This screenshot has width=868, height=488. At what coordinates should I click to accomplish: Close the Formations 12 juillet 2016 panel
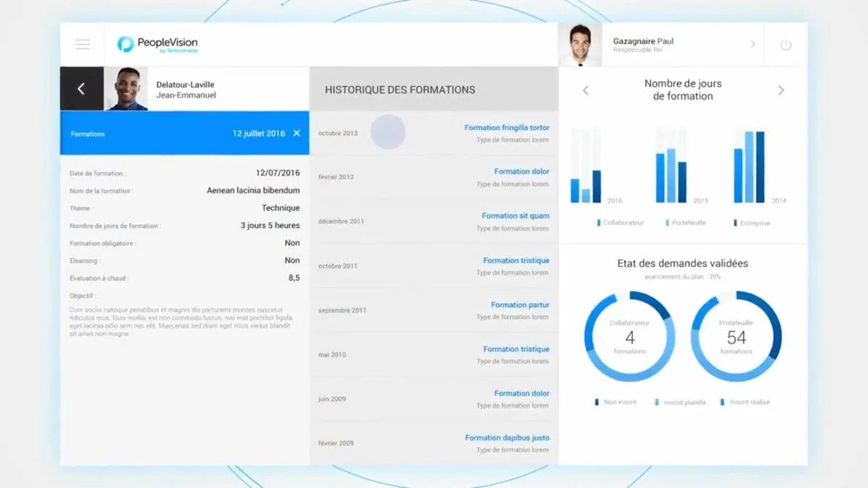point(297,133)
